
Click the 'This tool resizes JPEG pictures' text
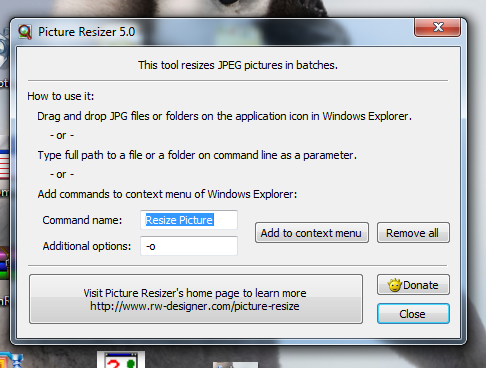(x=238, y=65)
